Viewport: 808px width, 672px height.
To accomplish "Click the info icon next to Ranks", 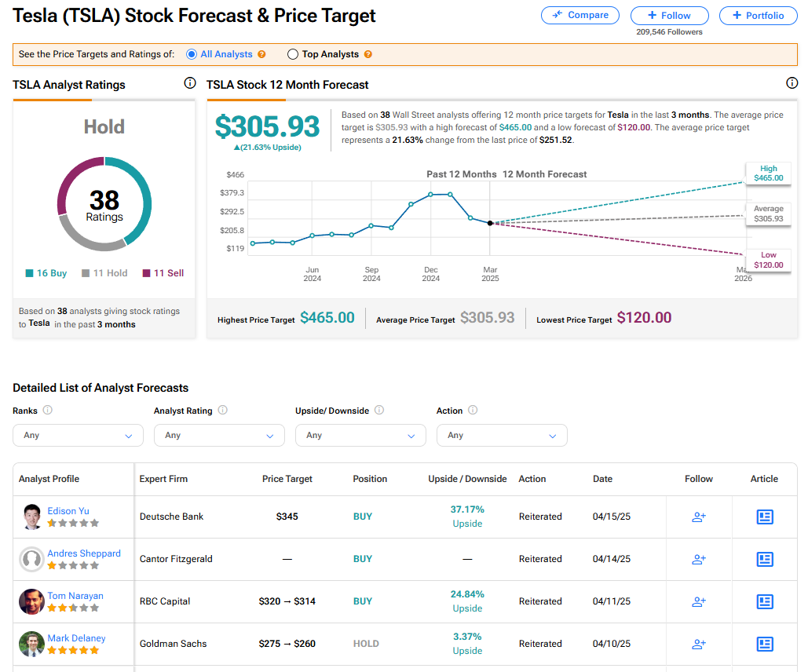I will [x=48, y=410].
